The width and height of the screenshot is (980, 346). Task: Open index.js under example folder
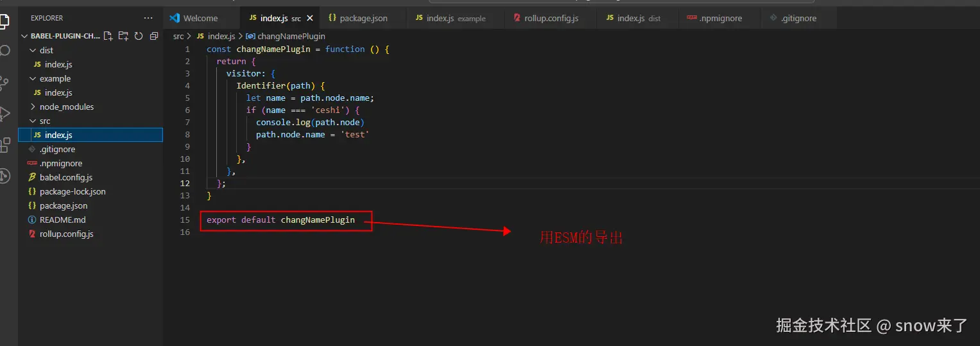pos(90,92)
